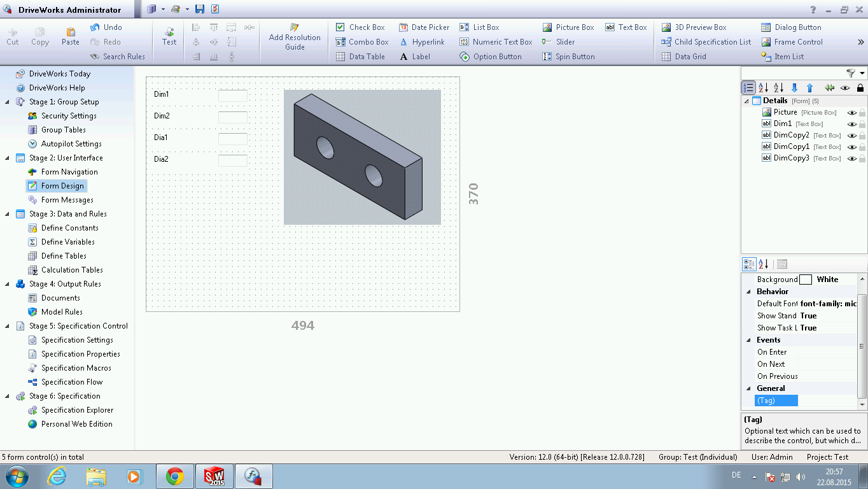Toggle visibility of Dim1 control
868x489 pixels.
tap(851, 124)
